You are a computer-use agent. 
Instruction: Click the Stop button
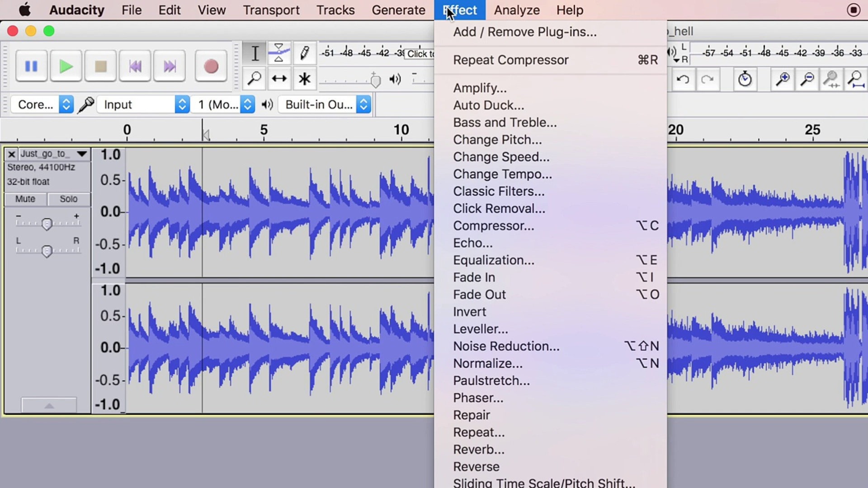click(x=100, y=66)
